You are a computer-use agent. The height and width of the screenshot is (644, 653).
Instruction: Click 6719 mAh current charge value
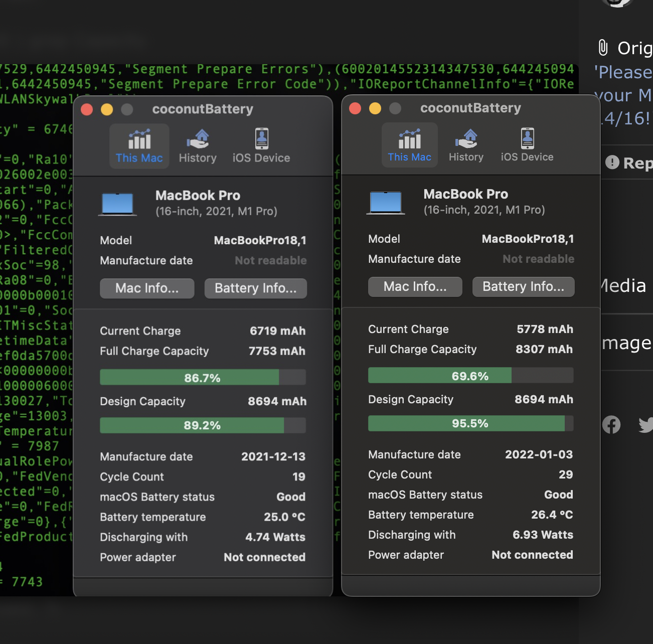(278, 331)
